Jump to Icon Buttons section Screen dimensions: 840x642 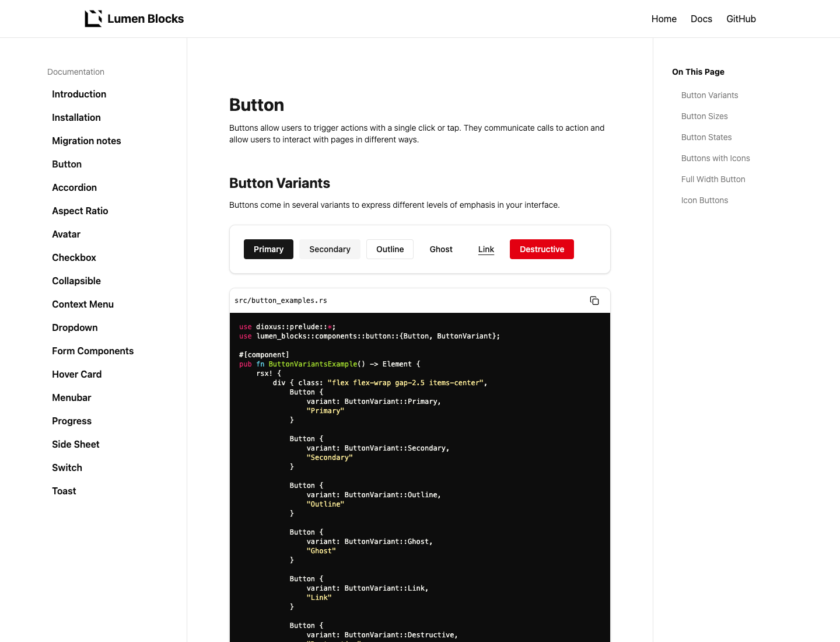(704, 200)
